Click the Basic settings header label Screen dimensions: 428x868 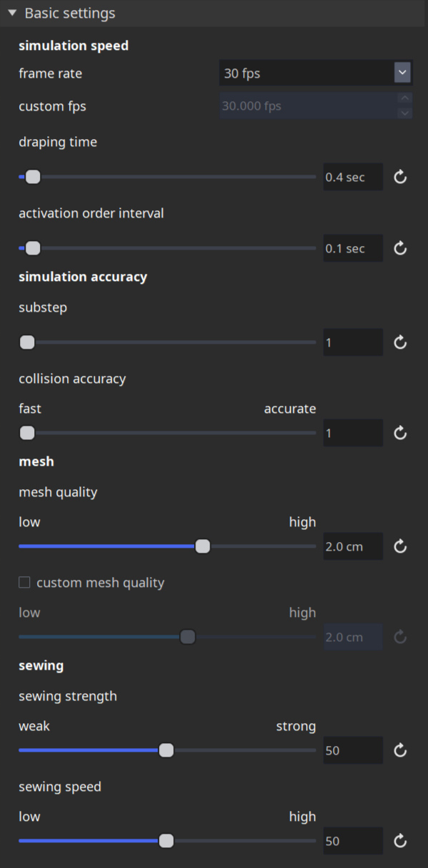click(71, 13)
